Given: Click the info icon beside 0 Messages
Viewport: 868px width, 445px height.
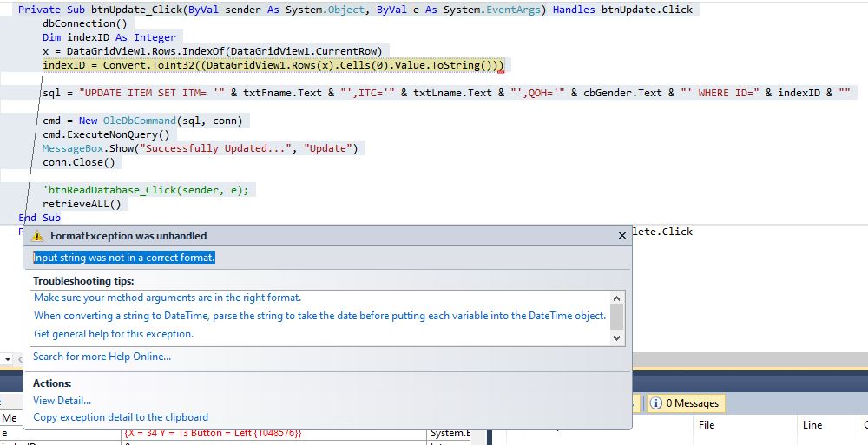Looking at the screenshot, I should point(655,403).
